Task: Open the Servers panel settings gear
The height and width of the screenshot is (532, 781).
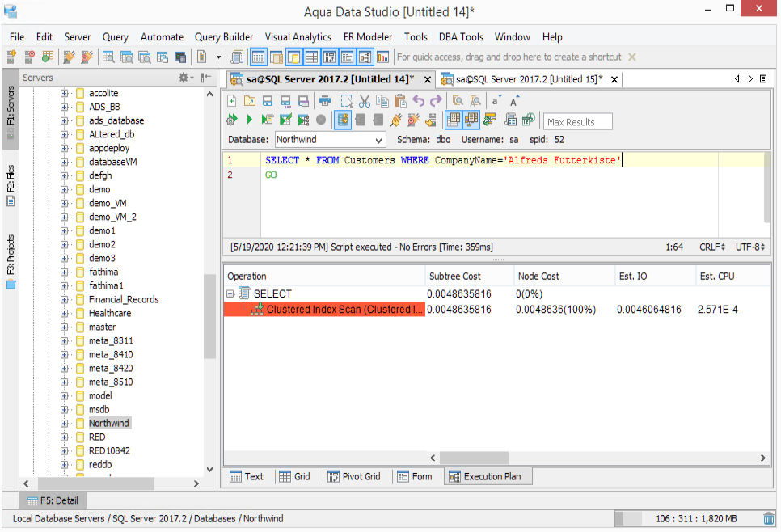Action: tap(184, 78)
